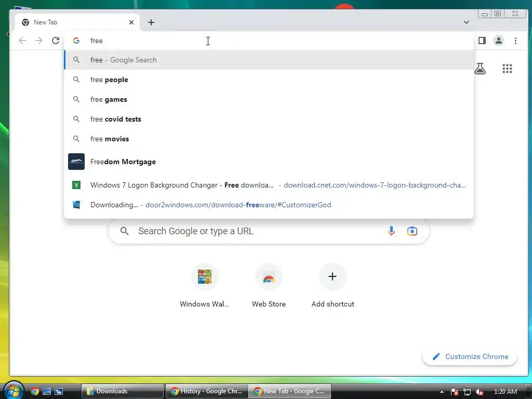Screen dimensions: 532x399
Task: Switch to the History - Google Chrome taskbar window
Action: pyautogui.click(x=206, y=391)
